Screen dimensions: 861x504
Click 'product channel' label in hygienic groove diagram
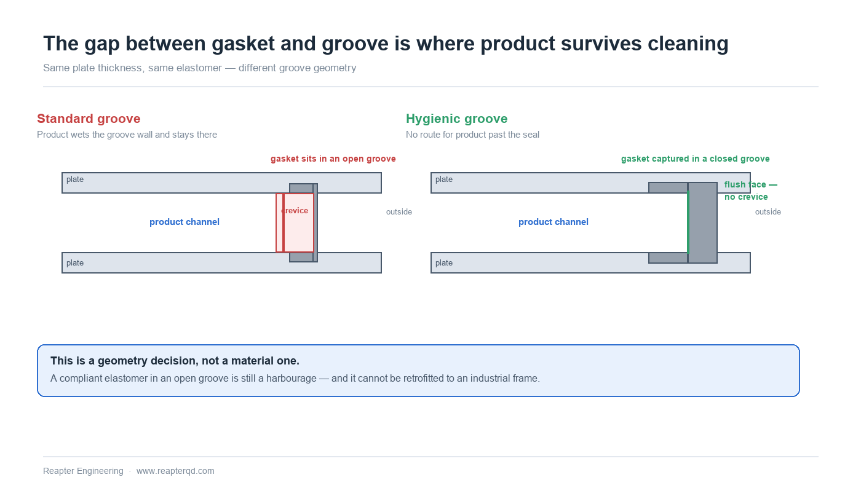pyautogui.click(x=553, y=222)
